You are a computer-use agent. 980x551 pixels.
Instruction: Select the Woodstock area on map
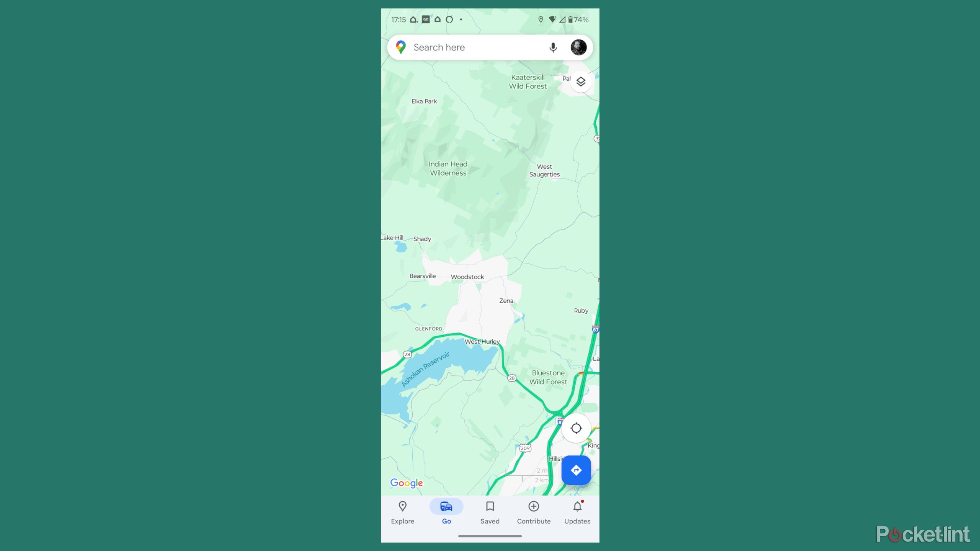click(466, 277)
